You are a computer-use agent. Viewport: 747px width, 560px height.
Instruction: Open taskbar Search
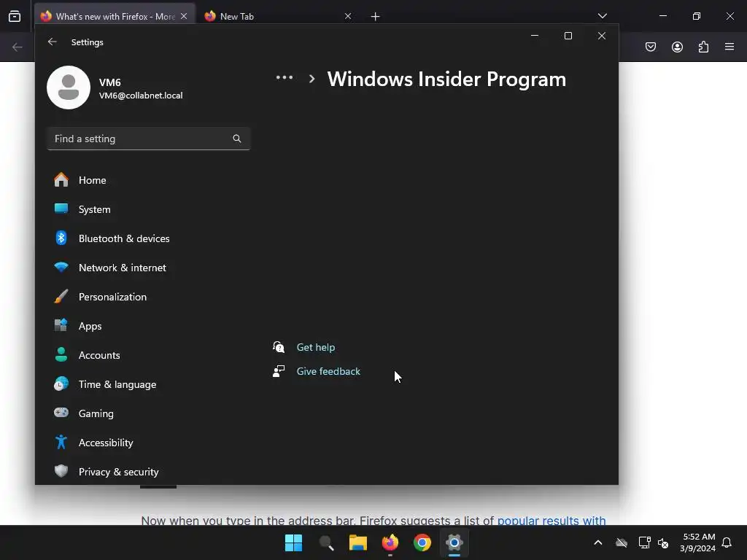point(326,542)
